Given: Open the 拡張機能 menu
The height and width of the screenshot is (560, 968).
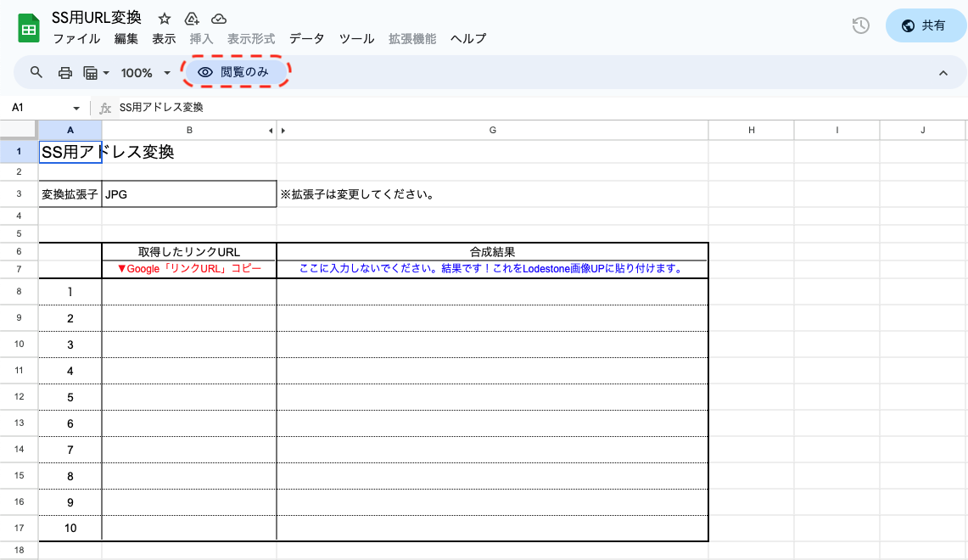Looking at the screenshot, I should click(412, 39).
